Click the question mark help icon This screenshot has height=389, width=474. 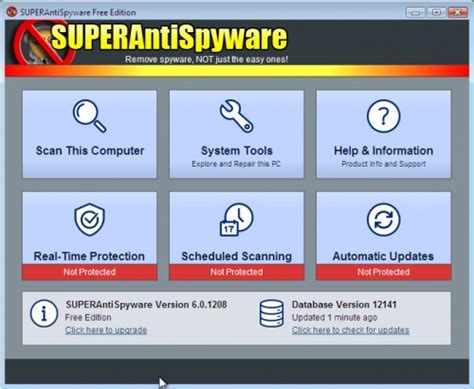click(384, 116)
